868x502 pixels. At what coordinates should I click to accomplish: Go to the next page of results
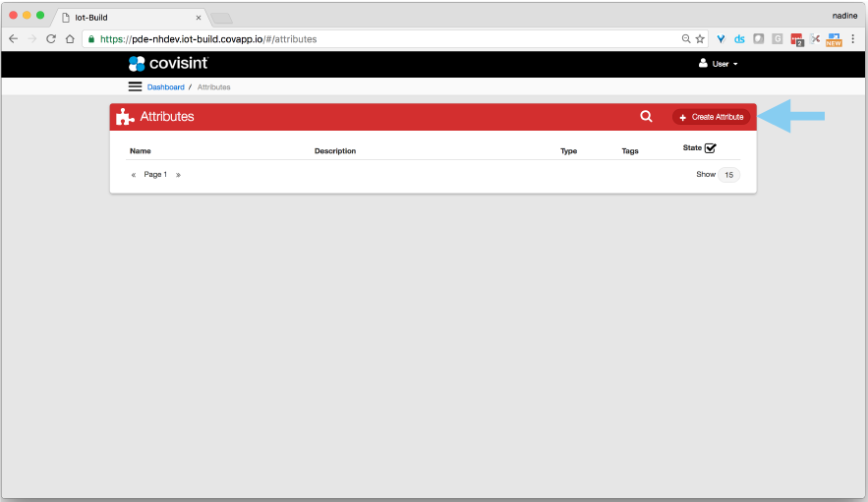178,175
